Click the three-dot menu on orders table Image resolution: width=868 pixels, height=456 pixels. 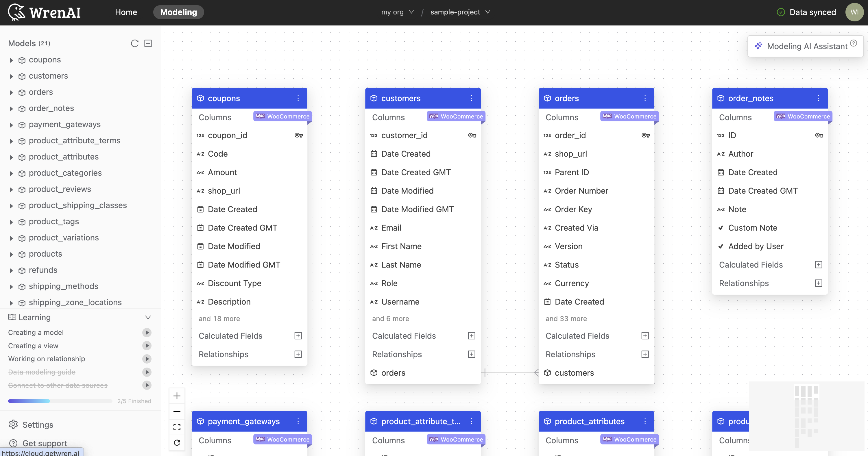[x=645, y=98]
